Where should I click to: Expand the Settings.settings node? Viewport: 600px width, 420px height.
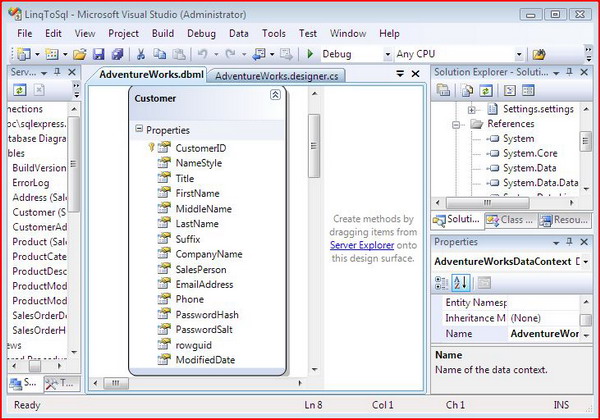471,110
